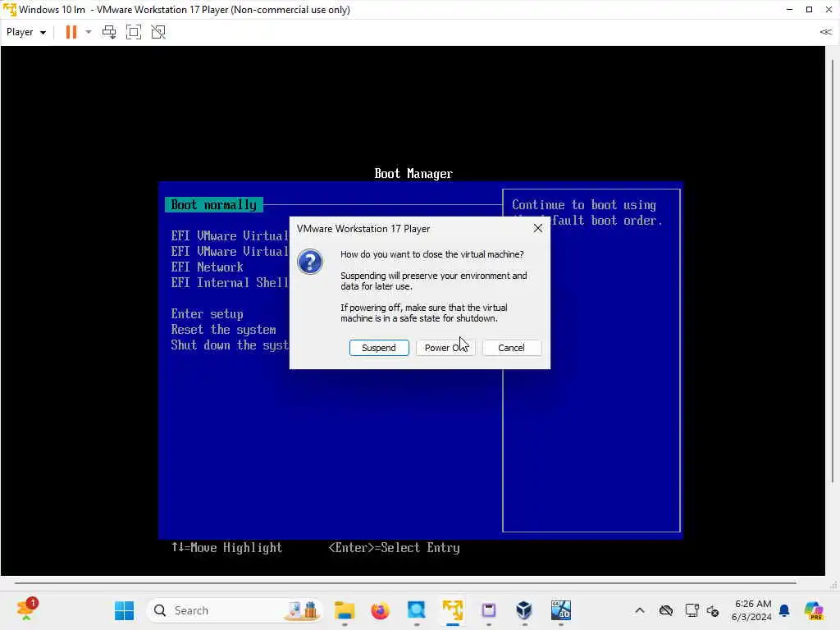Close the VMware Workstation dialog with X
The image size is (840, 630).
[538, 228]
